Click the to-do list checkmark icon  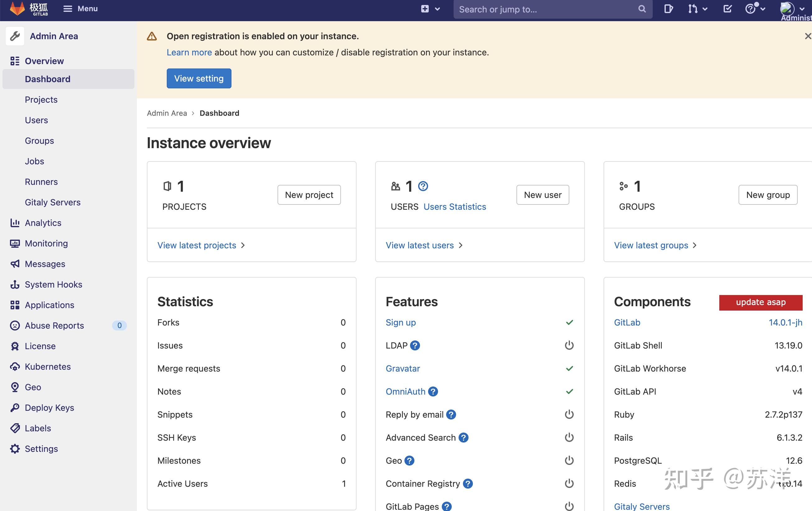pos(727,9)
